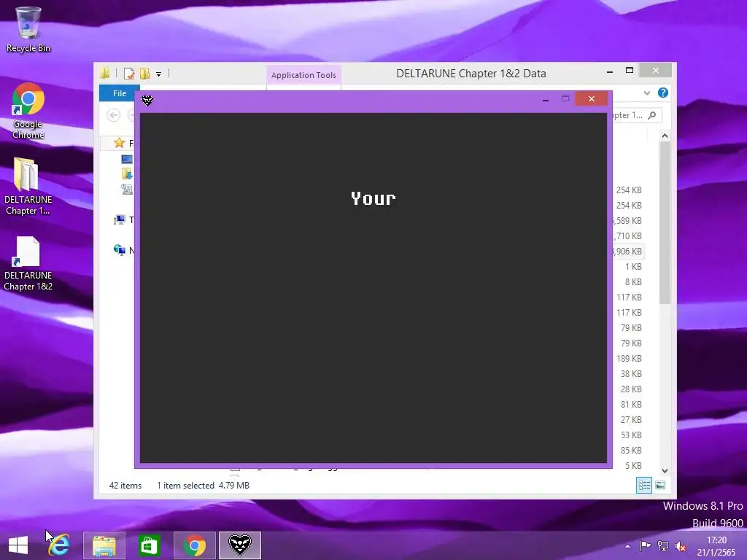Minimize the Explorer window

tap(610, 71)
